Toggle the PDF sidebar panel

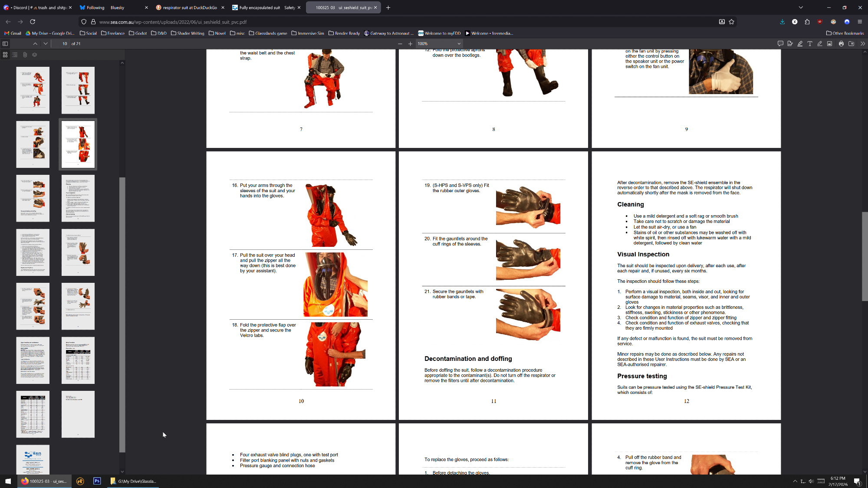(5, 43)
